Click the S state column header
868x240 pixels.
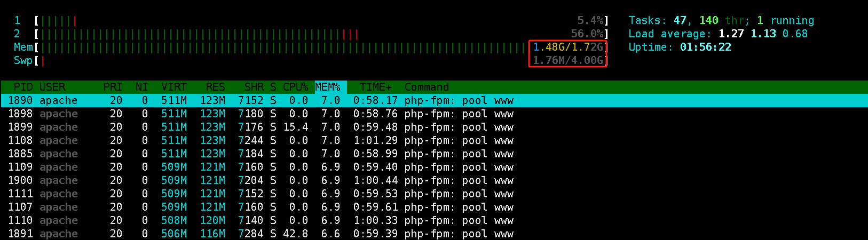tap(273, 87)
